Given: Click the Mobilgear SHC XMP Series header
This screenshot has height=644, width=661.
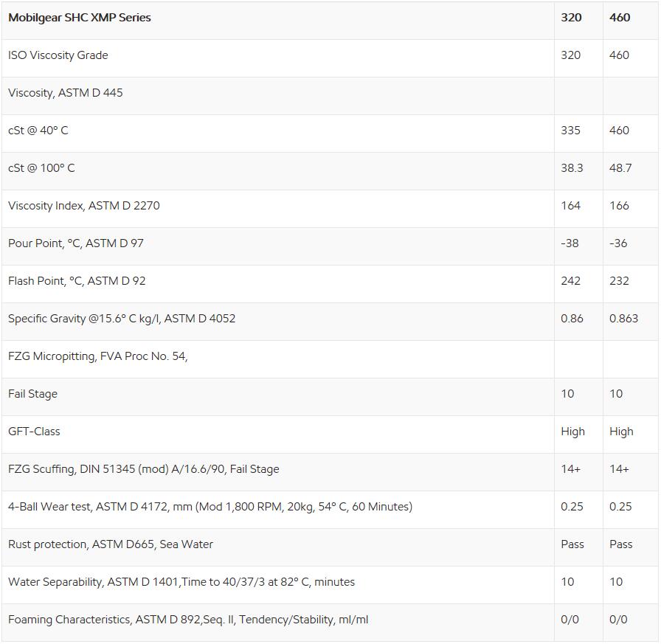Looking at the screenshot, I should click(x=80, y=18).
